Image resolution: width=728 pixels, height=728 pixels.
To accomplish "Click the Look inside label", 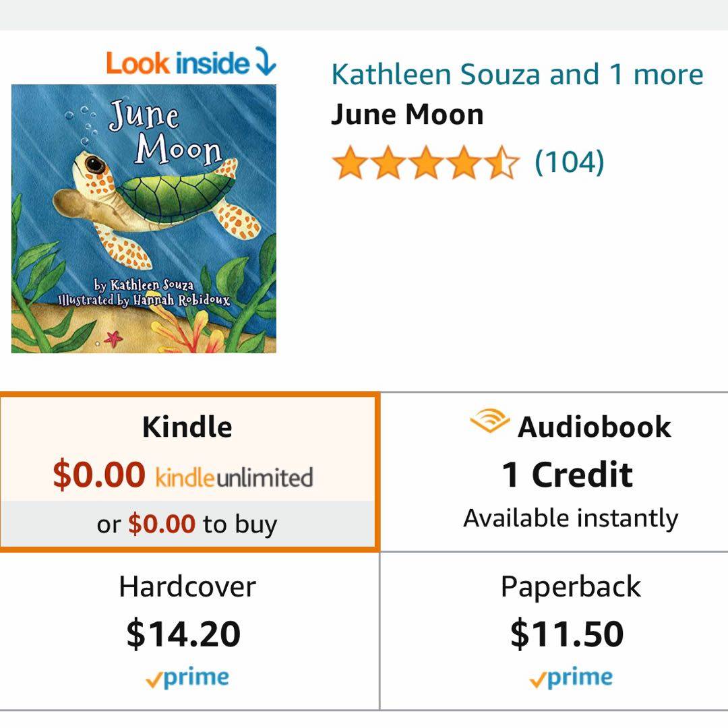I will [x=177, y=63].
